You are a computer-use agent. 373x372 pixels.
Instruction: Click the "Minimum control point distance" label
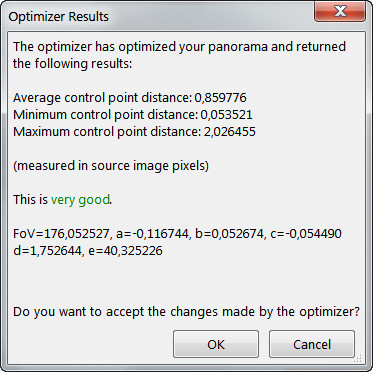coord(106,115)
